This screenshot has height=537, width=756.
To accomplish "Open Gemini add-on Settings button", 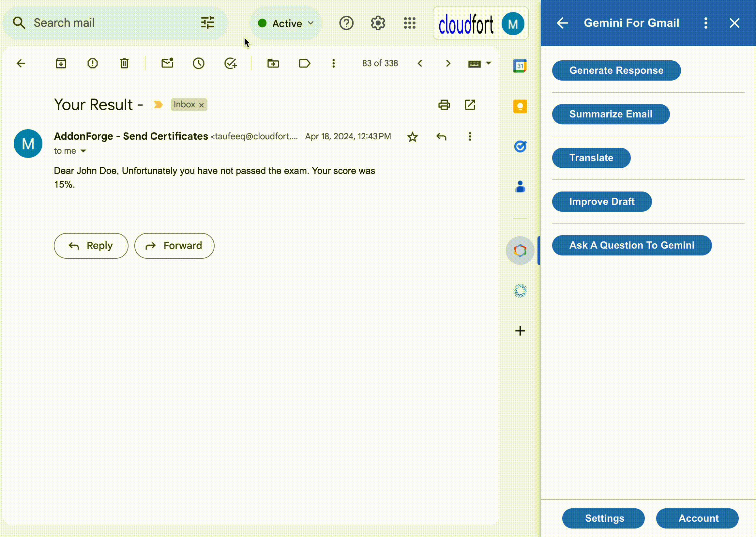I will pos(603,518).
